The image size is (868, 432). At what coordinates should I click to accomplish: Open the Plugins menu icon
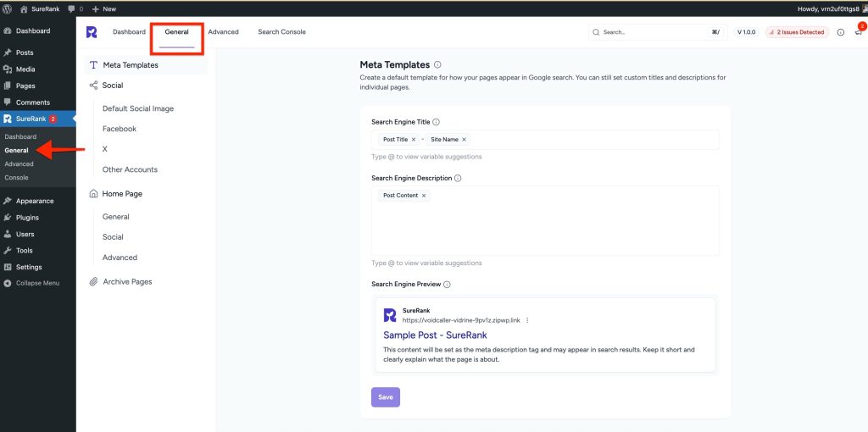(7, 218)
